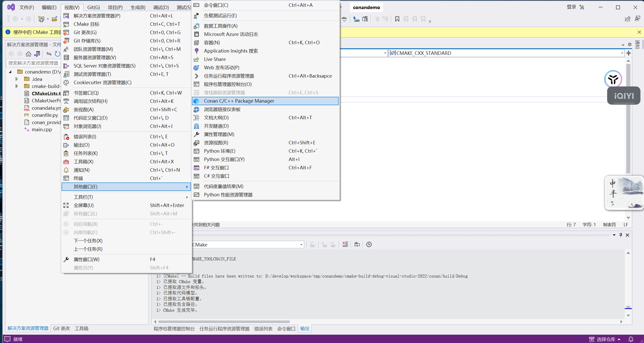This screenshot has height=343, width=644.
Task: Click the Visual Studio logo icon
Action: 11,7
